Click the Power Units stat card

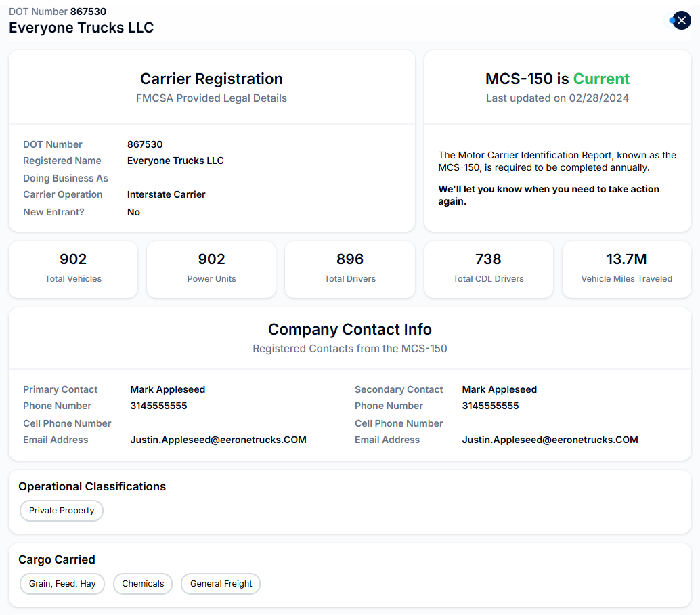point(211,269)
